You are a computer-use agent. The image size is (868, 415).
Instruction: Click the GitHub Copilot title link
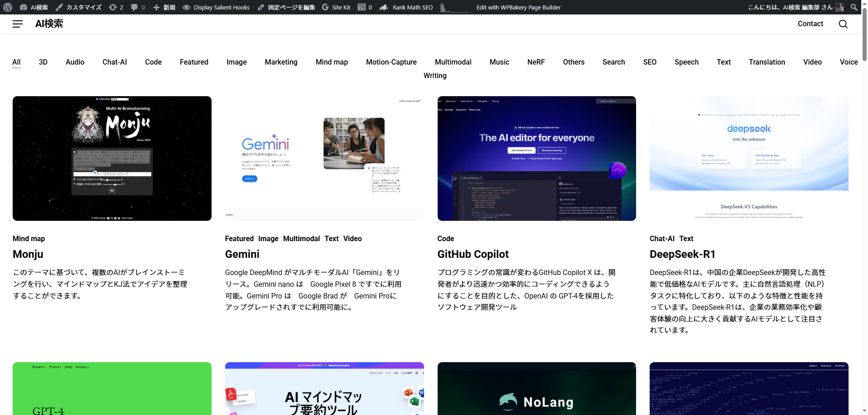click(473, 254)
